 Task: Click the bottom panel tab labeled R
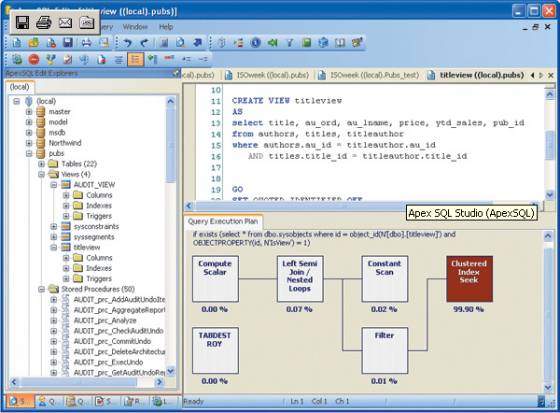click(134, 402)
